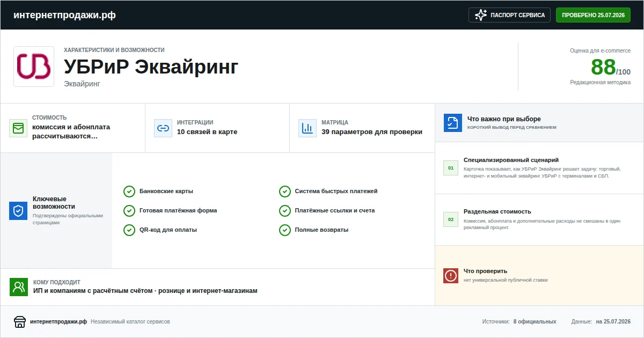Viewport: 644px width, 338px height.
Task: Click the checkmark next to QR-код для оплаты
Action: 129,230
